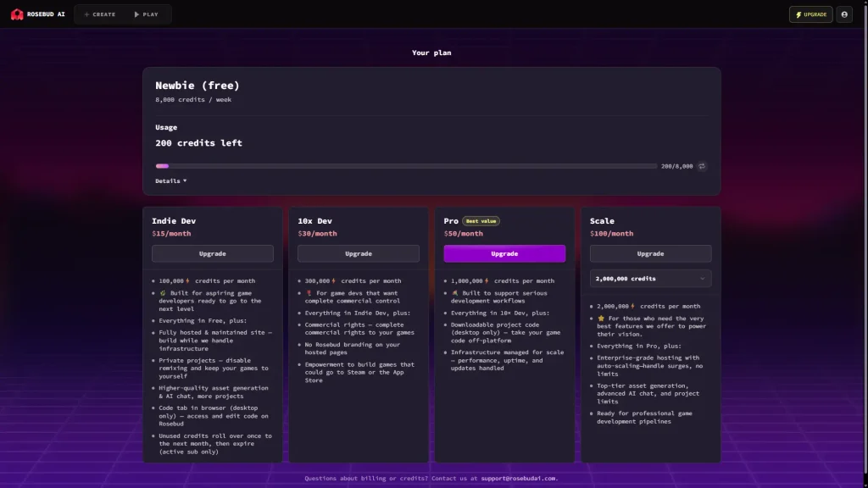Click the lightning icon next to 100,000 credits
The image size is (868, 488).
187,281
